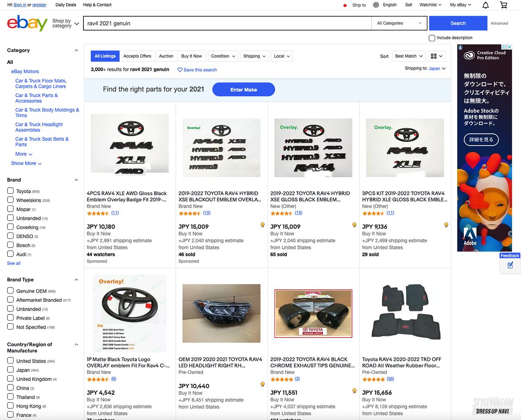
Task: Click the Feedback pencil icon
Action: pos(510,265)
